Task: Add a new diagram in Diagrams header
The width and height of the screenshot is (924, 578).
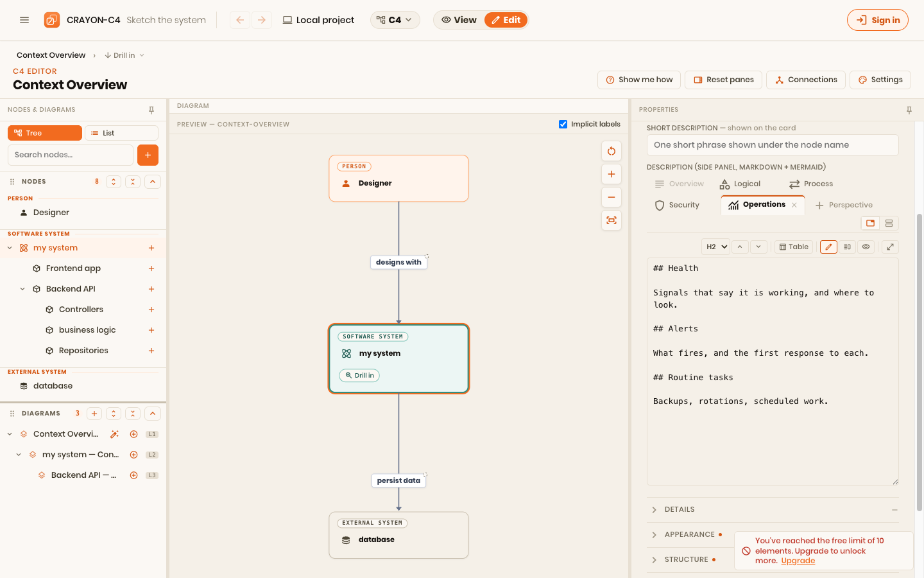Action: (x=94, y=414)
